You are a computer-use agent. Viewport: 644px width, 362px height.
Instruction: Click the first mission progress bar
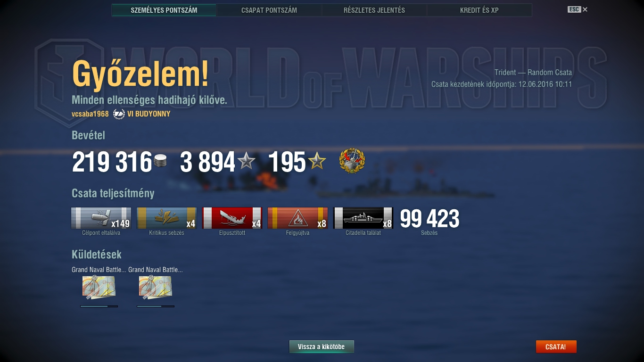tap(99, 306)
